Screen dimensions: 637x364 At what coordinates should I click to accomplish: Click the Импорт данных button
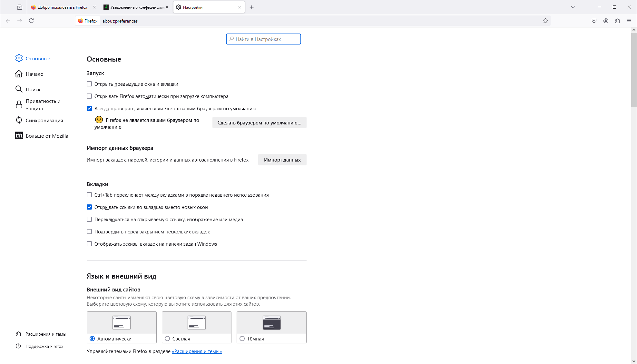pyautogui.click(x=282, y=160)
